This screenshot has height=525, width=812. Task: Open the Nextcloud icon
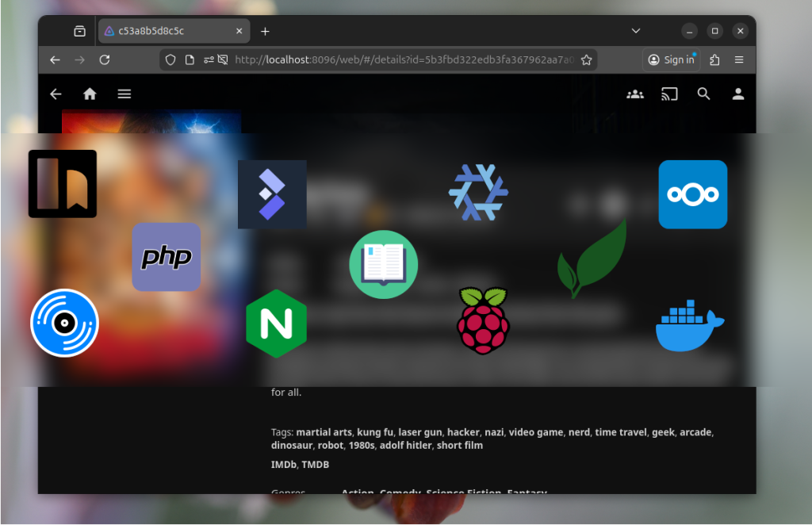(x=692, y=194)
